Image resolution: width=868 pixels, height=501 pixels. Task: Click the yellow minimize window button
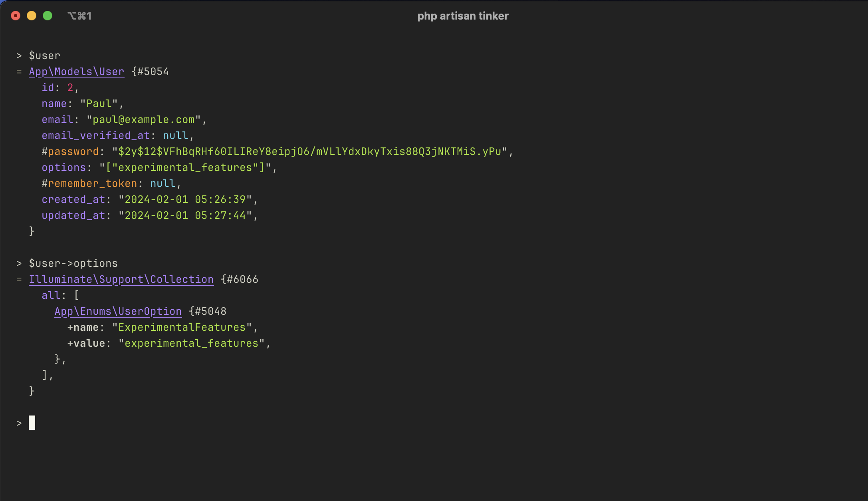32,16
